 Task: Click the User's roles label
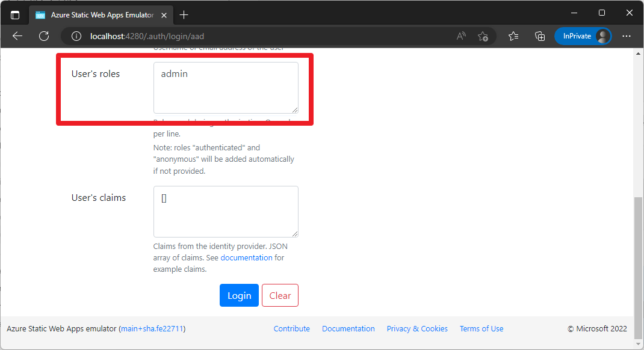tap(96, 74)
